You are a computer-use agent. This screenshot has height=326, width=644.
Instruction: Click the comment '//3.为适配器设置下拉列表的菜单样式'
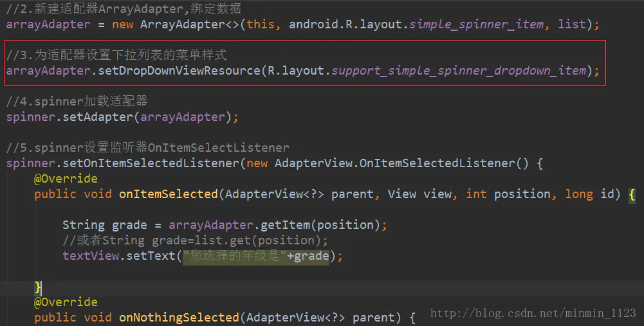coord(116,55)
